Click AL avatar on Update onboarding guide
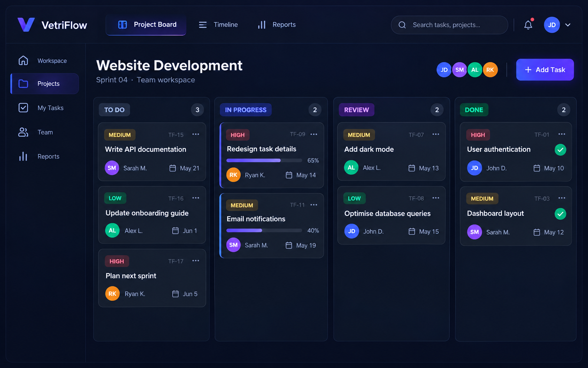The width and height of the screenshot is (588, 368). [112, 230]
